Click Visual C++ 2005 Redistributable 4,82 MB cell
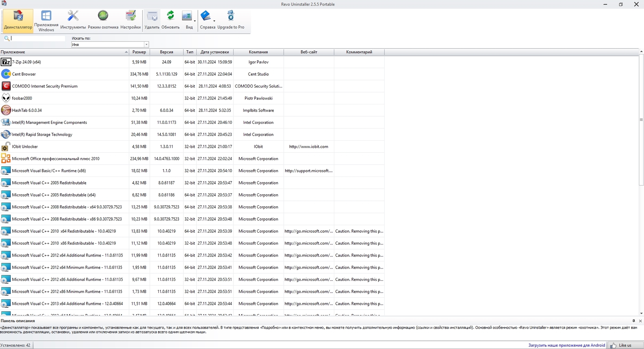The height and width of the screenshot is (349, 644). [139, 183]
